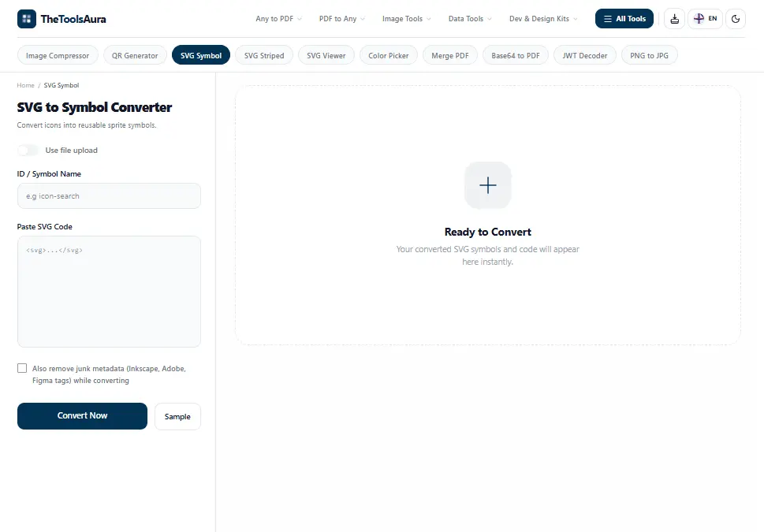Click the TheToolsAura brand name

[x=73, y=19]
